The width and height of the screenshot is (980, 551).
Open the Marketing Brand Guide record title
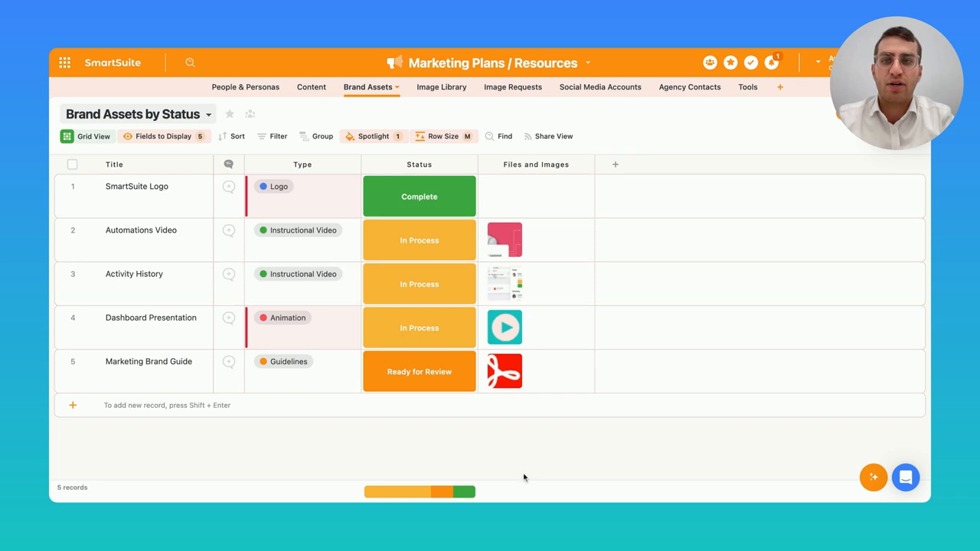149,361
